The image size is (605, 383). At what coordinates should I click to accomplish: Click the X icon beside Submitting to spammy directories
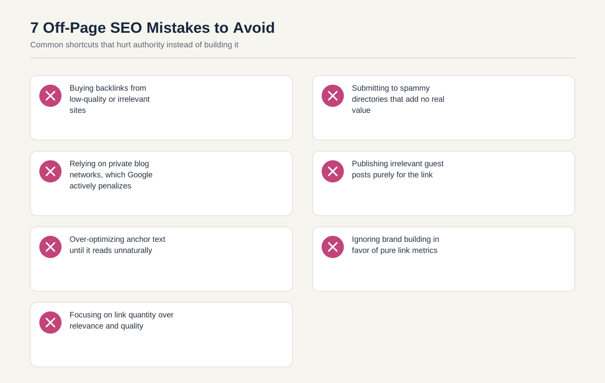[x=333, y=96]
